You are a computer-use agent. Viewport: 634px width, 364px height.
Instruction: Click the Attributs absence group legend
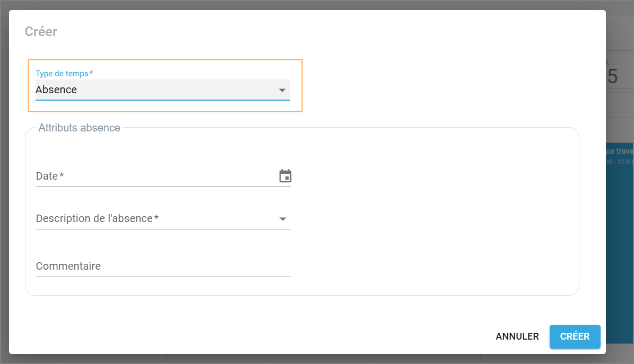click(79, 128)
